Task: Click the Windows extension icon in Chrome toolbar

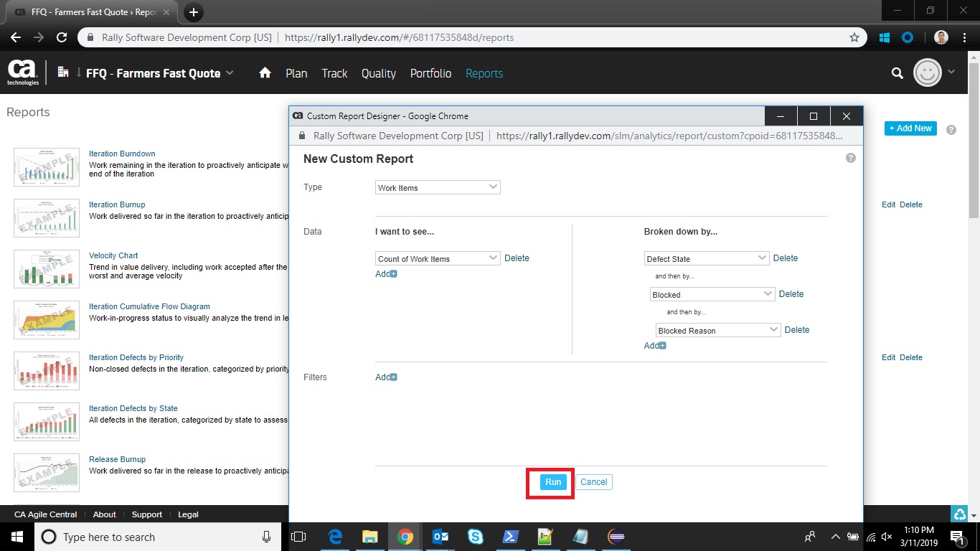Action: (x=885, y=37)
